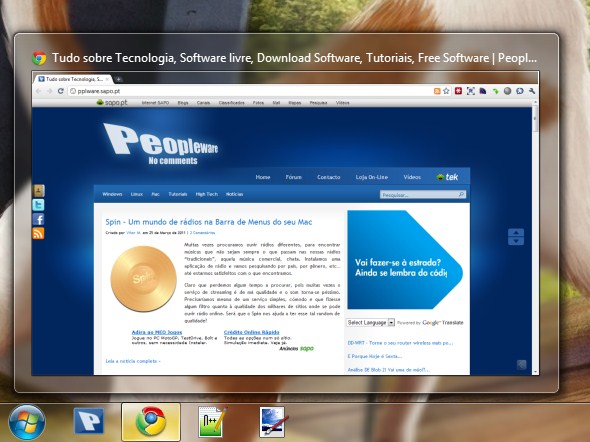
Task: Open Notepad++ from the taskbar
Action: [x=212, y=421]
